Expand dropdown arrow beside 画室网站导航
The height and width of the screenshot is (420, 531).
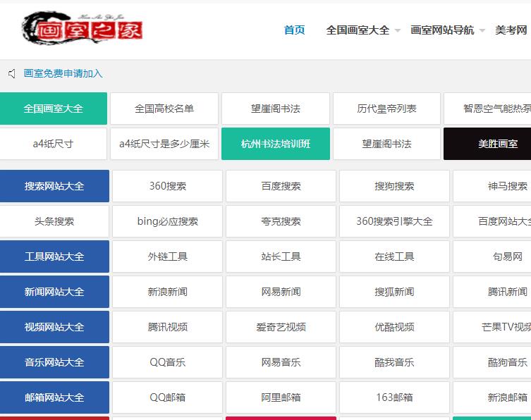click(482, 30)
